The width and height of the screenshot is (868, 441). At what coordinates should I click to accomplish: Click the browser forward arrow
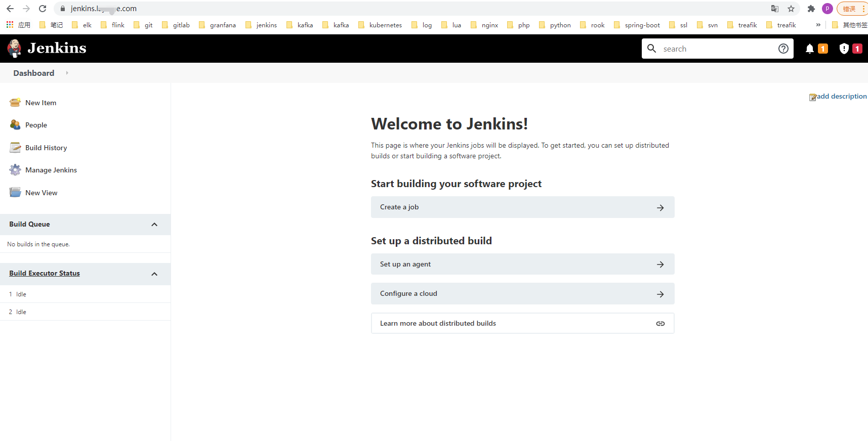(26, 9)
